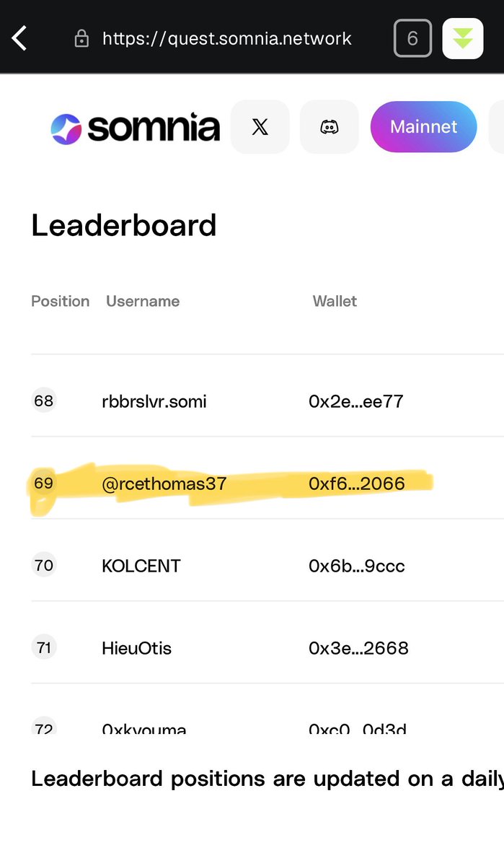The width and height of the screenshot is (504, 866).
Task: Open Somnia's X (Twitter) link
Action: tap(260, 127)
